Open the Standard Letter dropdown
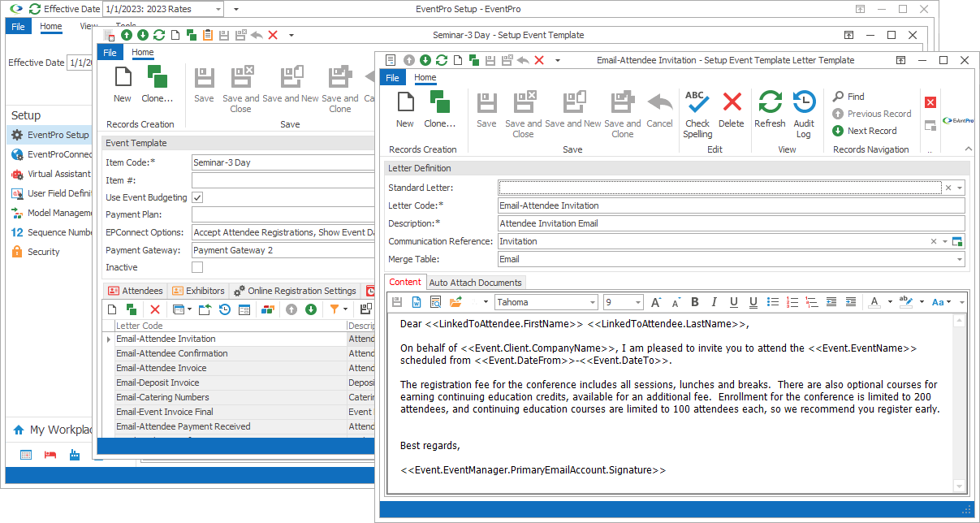This screenshot has width=980, height=523. tap(960, 188)
